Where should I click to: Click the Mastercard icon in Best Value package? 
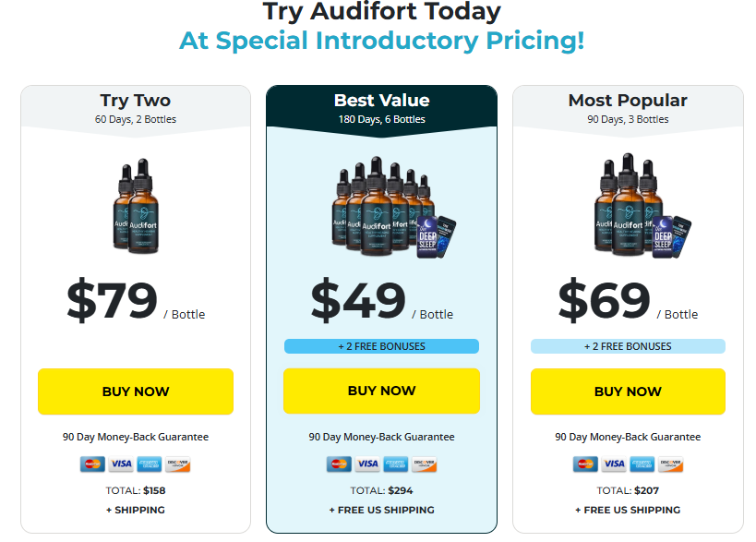tap(339, 464)
